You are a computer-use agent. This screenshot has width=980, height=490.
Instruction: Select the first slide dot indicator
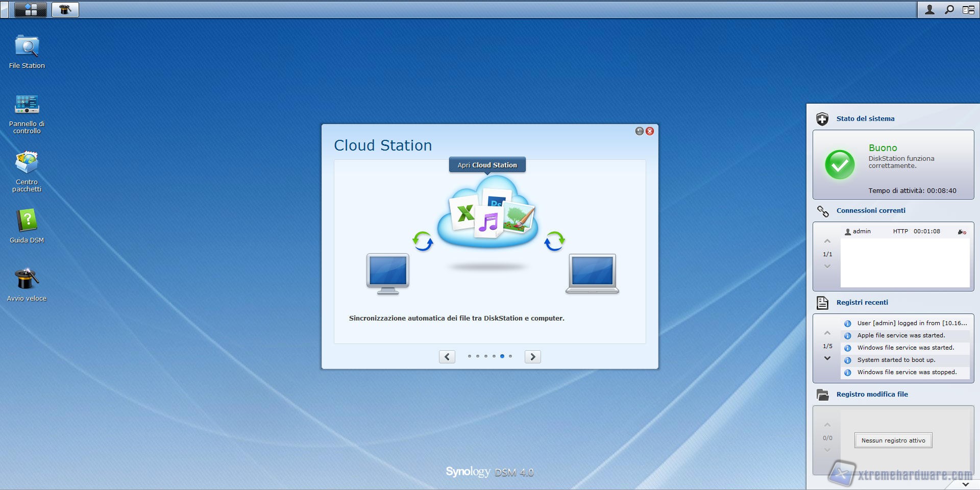[470, 356]
